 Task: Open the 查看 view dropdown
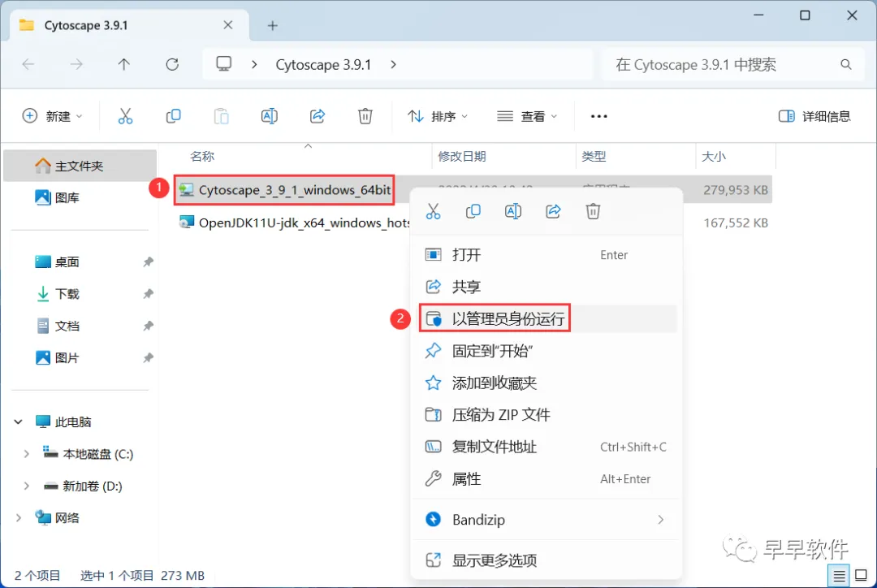point(527,116)
